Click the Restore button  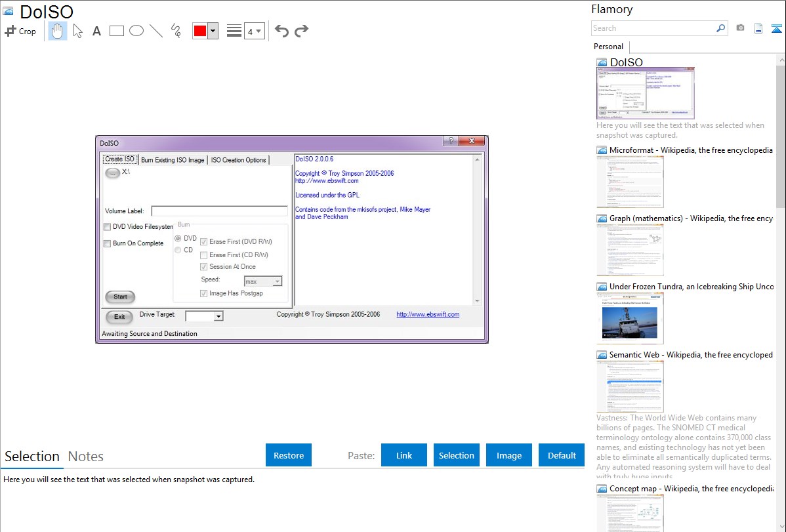(289, 455)
